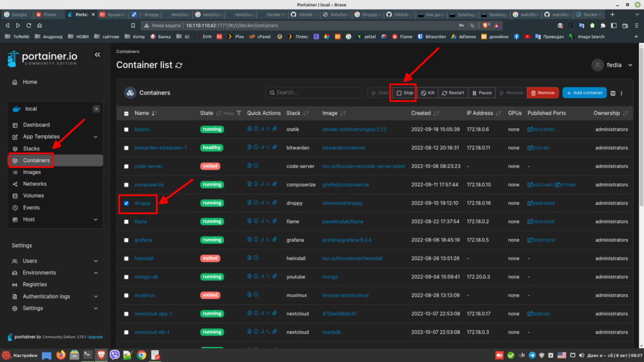This screenshot has height=362, width=644.
Task: Check the flame container checkbox
Action: pyautogui.click(x=126, y=222)
